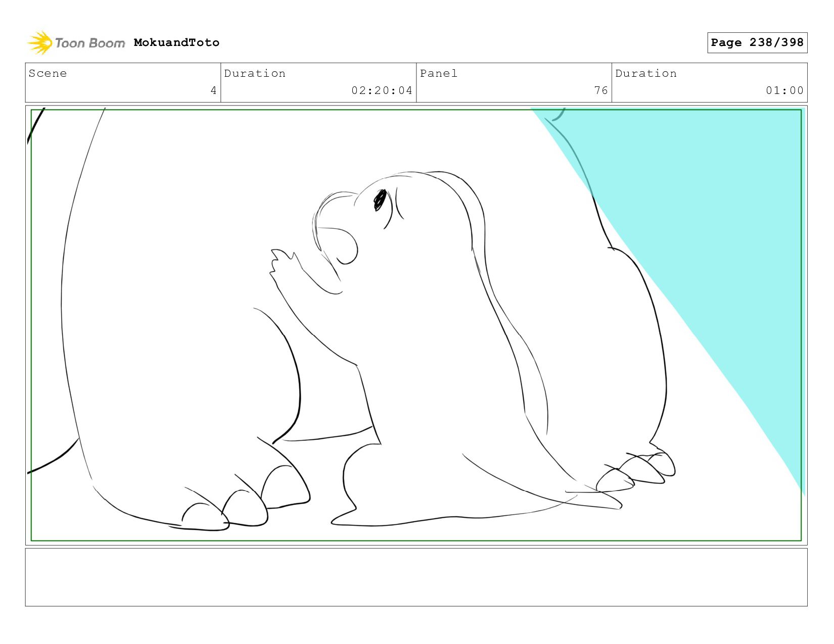Click the panel duration 01:00 value
The height and width of the screenshot is (644, 834).
pyautogui.click(x=784, y=90)
